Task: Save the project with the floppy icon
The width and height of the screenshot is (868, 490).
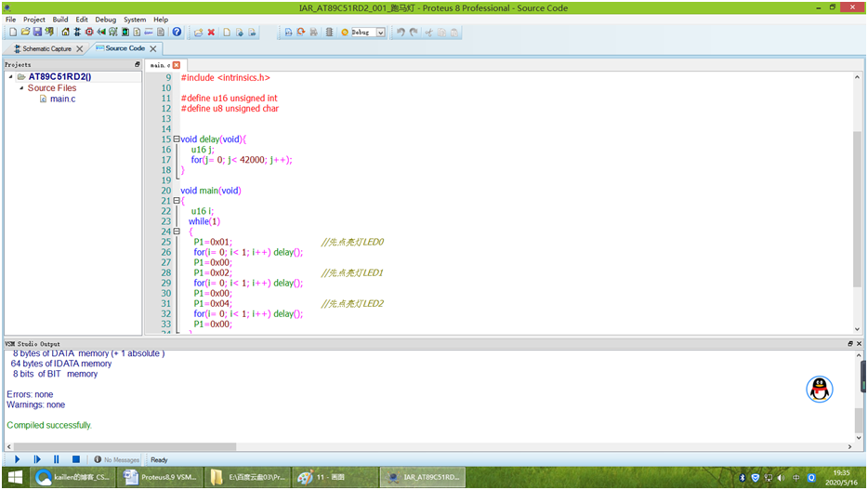Action: pos(37,33)
